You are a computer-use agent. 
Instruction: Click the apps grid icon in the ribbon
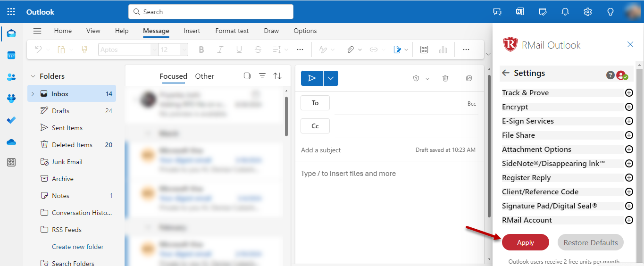[424, 50]
